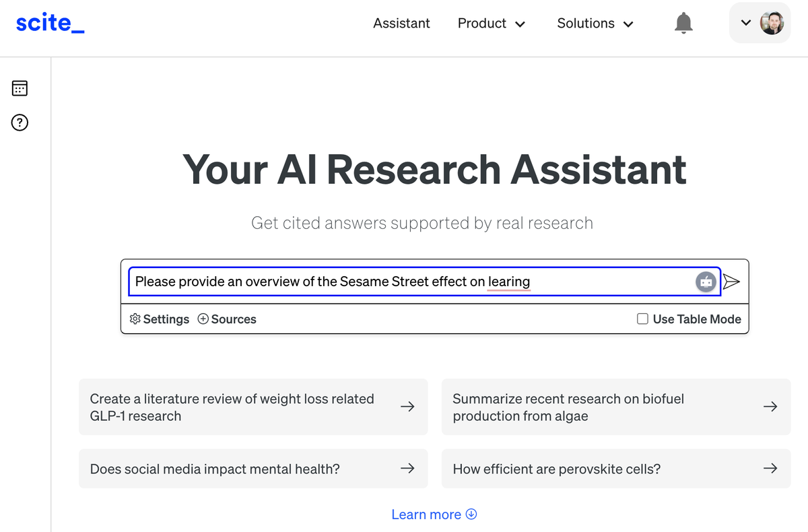Ask if social media impacts mental health
The width and height of the screenshot is (808, 532).
point(253,468)
